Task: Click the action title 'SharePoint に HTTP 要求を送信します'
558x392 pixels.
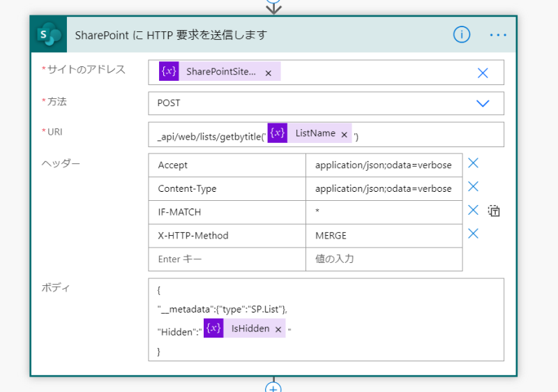Action: pyautogui.click(x=171, y=35)
